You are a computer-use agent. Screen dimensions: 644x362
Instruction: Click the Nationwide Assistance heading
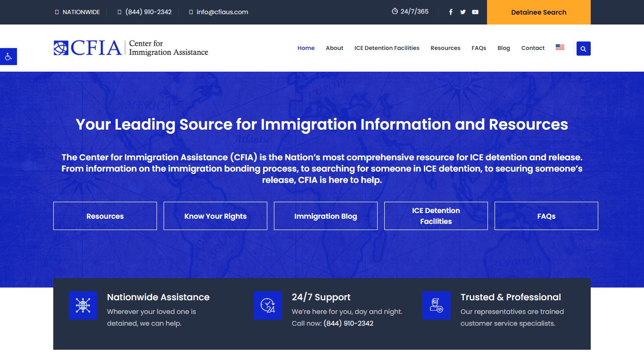click(x=158, y=297)
